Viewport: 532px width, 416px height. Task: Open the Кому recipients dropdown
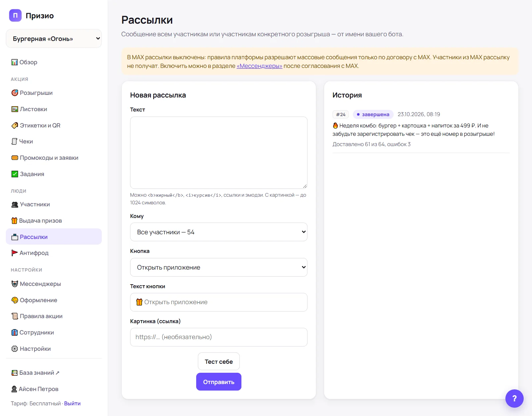(x=219, y=232)
